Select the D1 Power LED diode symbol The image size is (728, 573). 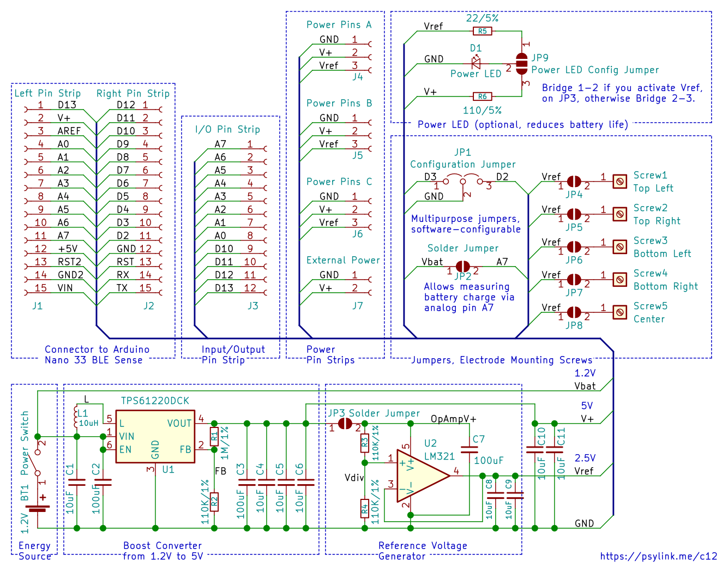pyautogui.click(x=476, y=64)
